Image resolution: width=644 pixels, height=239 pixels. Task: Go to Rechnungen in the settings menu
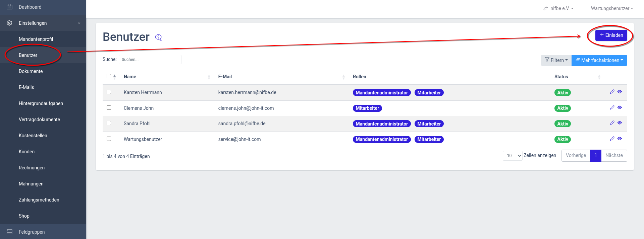32,168
